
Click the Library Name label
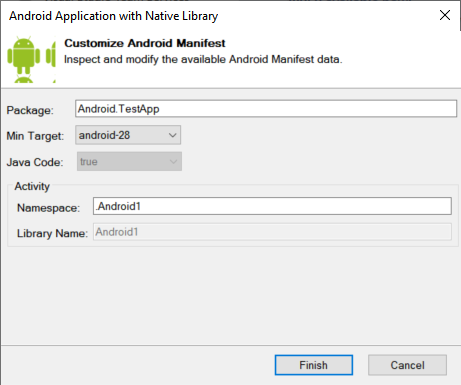pos(52,233)
